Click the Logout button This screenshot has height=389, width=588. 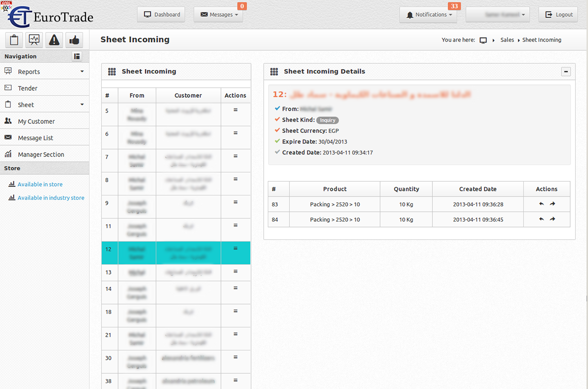558,15
